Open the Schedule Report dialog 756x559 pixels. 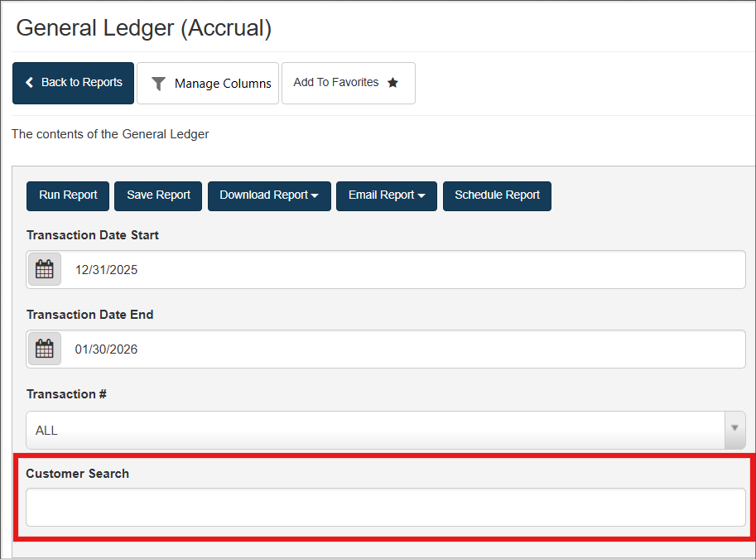click(x=497, y=195)
